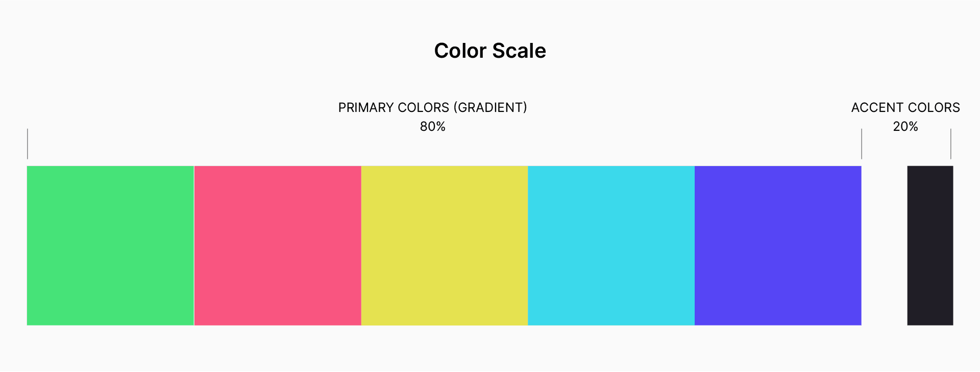Viewport: 980px width, 372px height.
Task: Pick the pink color swatch
Action: (x=278, y=245)
